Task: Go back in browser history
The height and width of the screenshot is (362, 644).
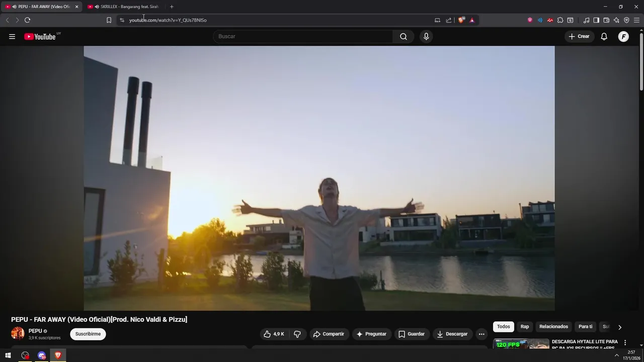Action: (x=7, y=20)
